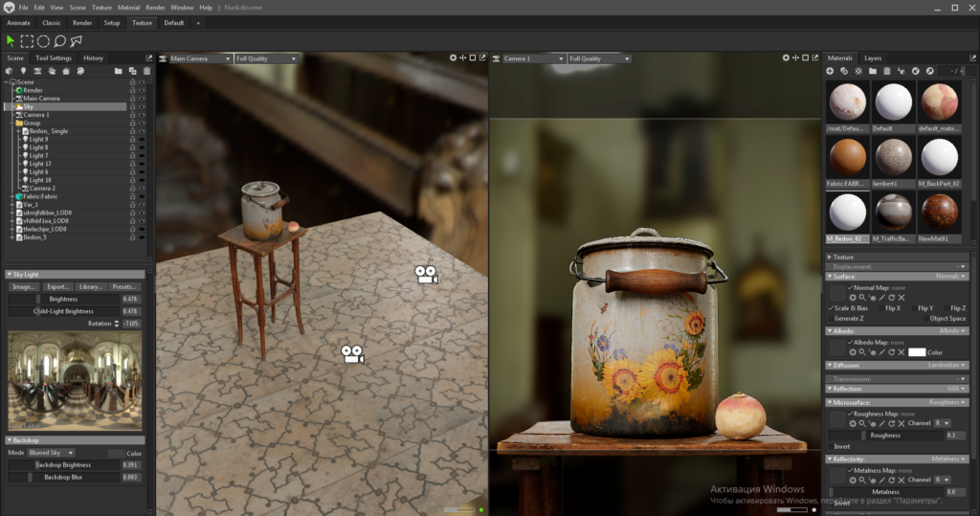Delete selected material with trash icon
Screen dimensions: 980x516
pos(887,71)
